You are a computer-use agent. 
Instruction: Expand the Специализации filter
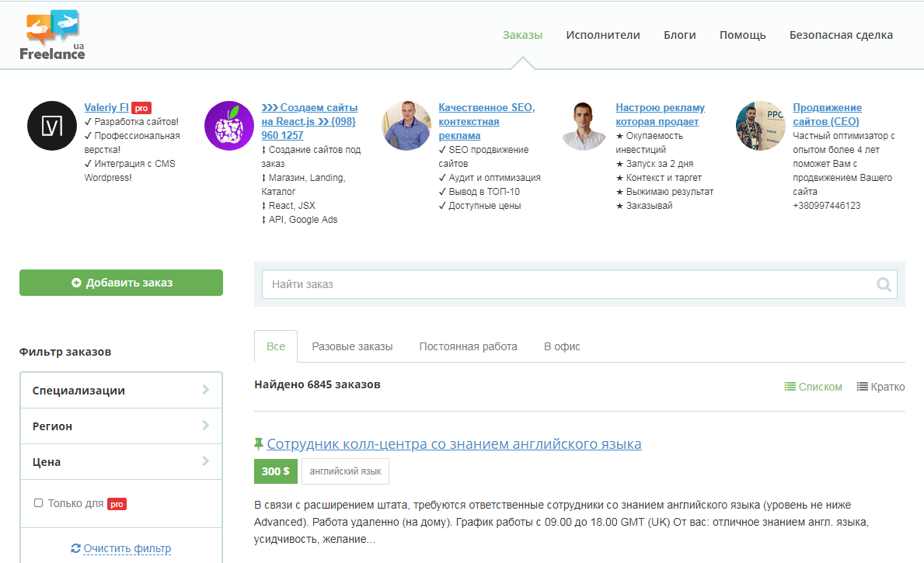click(x=120, y=391)
